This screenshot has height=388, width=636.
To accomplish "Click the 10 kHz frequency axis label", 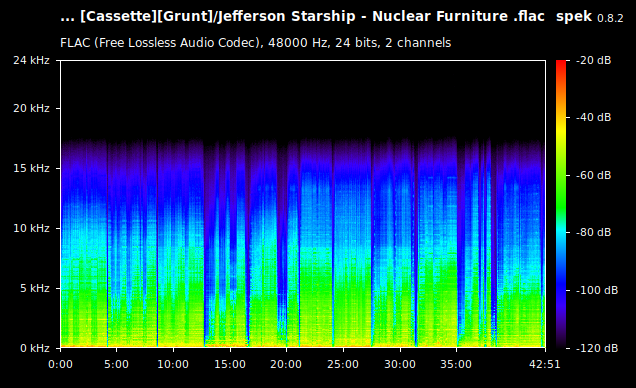I will (31, 228).
